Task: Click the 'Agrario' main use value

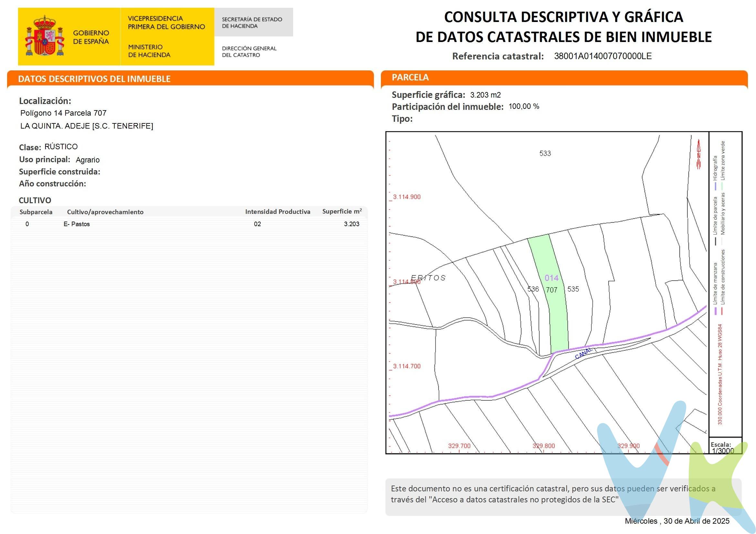Action: 87,160
